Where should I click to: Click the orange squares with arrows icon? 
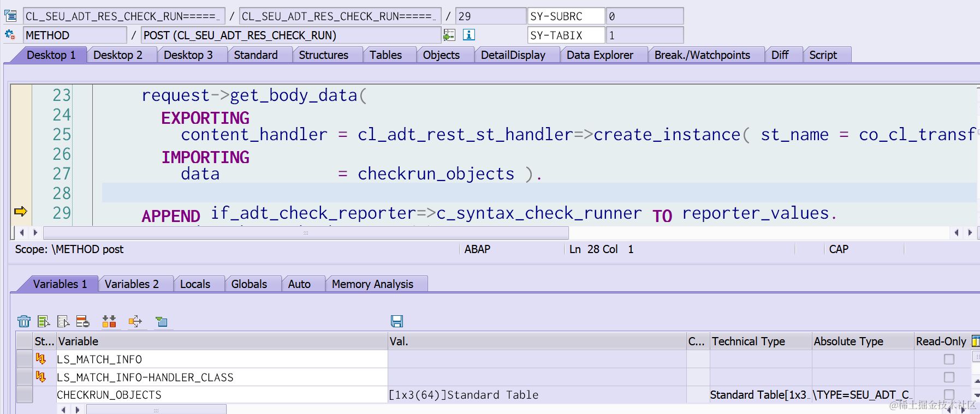(x=109, y=321)
